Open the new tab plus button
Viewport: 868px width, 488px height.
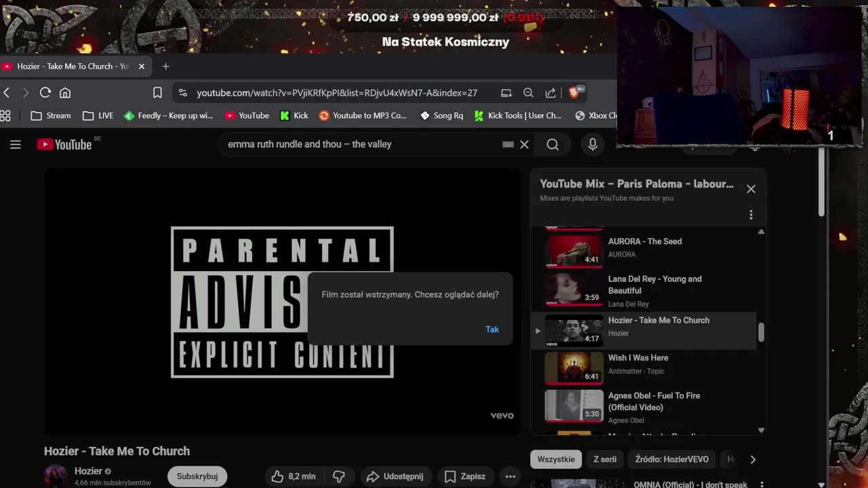tap(165, 66)
